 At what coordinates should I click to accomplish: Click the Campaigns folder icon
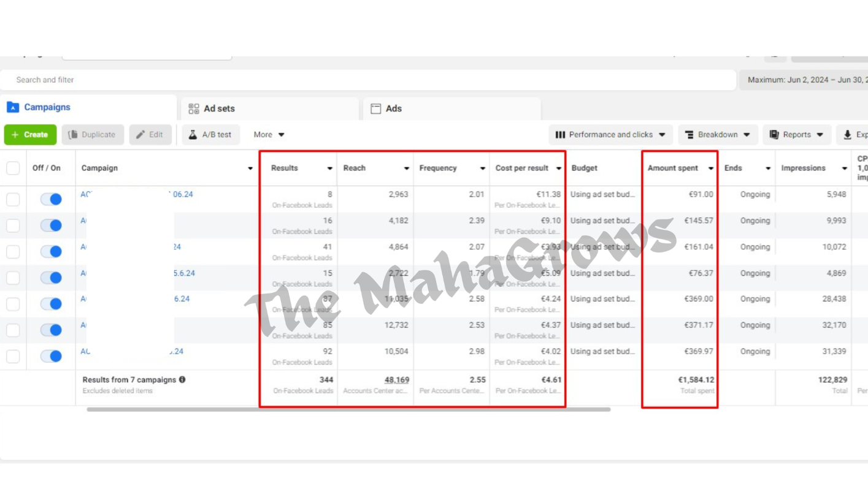(13, 107)
